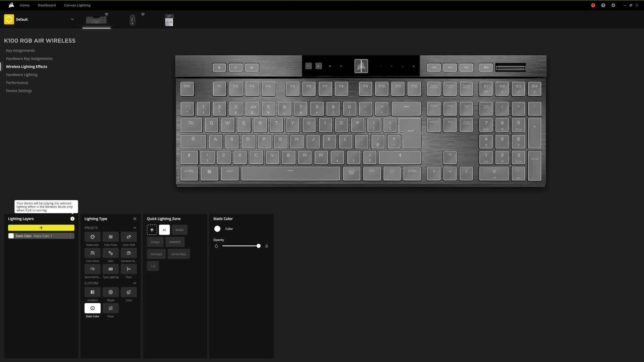644x362 pixels.
Task: Collapse the CUSTOM lighting section
Action: click(135, 283)
